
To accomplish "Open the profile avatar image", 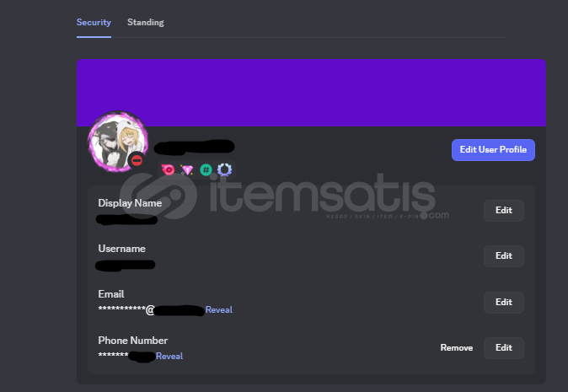I will 118,142.
